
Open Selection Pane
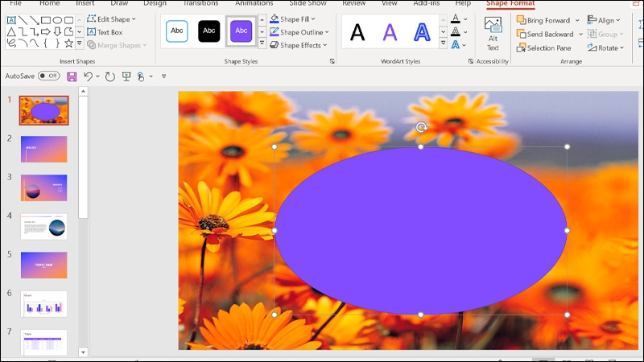click(x=544, y=48)
